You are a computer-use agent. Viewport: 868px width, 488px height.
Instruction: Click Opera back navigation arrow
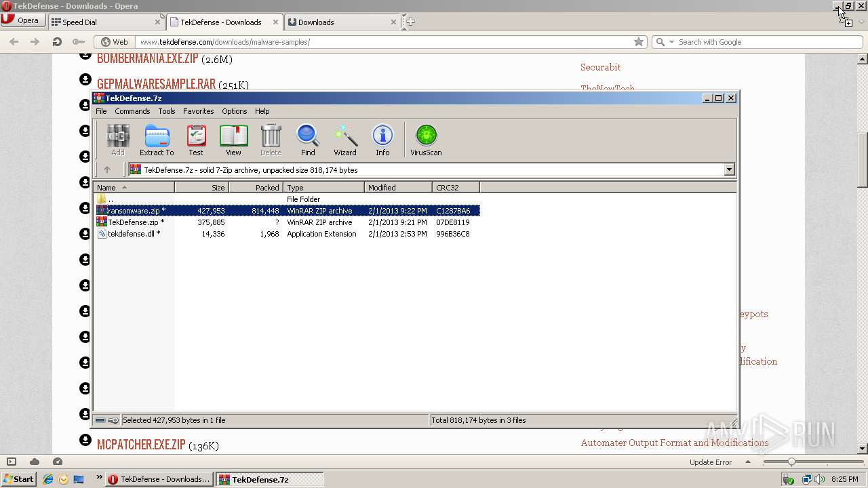point(14,42)
